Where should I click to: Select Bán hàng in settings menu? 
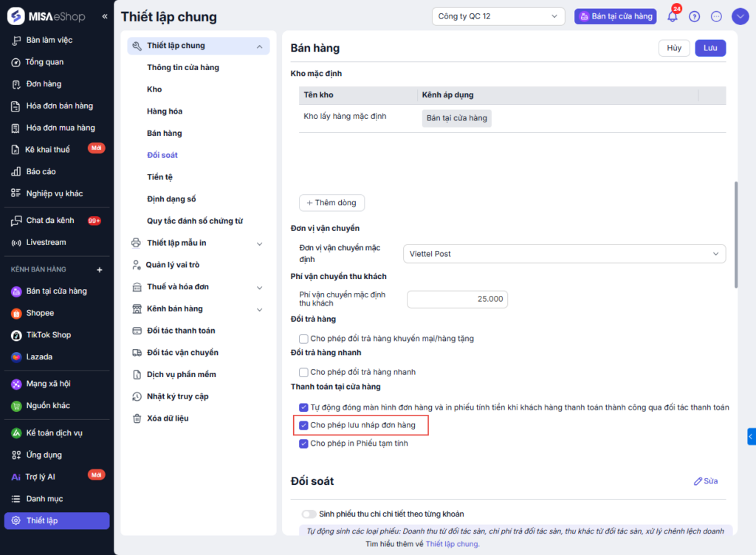coord(165,133)
